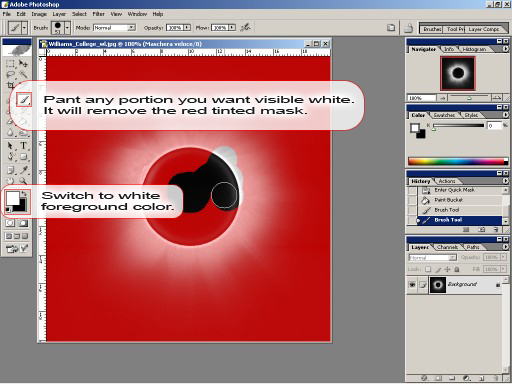Toggle Lock position in Layers panel
The width and height of the screenshot is (512, 384).
point(447,269)
